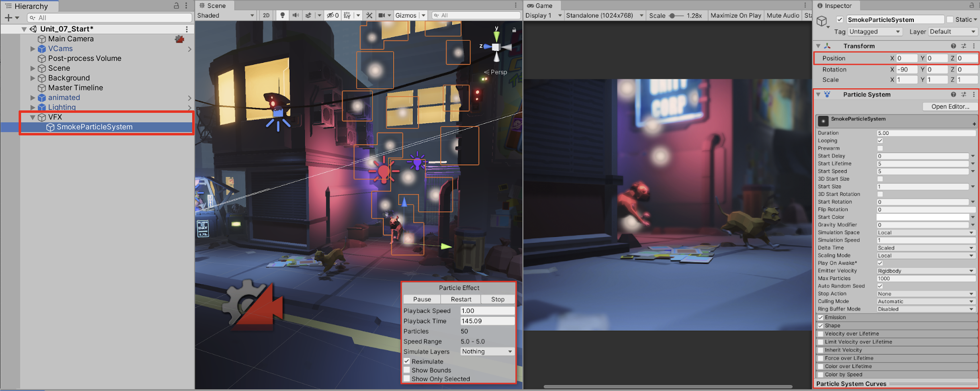Check the Show Bounds option

[x=407, y=370]
